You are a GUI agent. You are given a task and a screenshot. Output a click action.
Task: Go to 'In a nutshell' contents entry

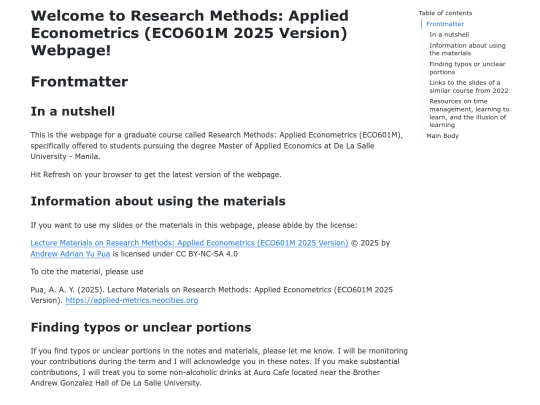click(x=449, y=35)
